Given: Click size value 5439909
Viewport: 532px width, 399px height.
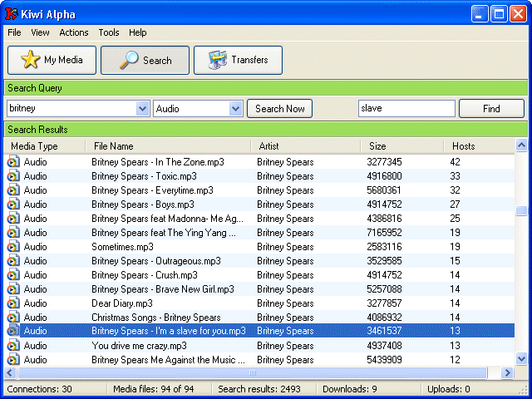Looking at the screenshot, I should (384, 360).
